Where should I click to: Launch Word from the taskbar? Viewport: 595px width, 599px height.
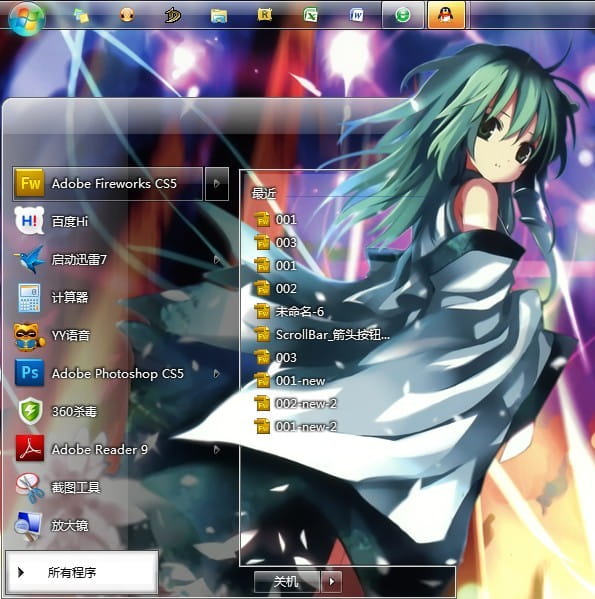click(356, 15)
